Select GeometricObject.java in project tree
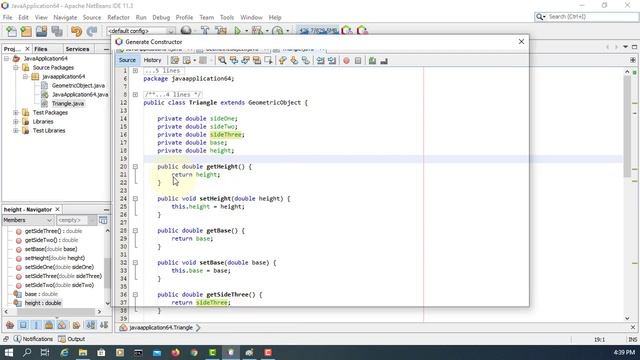Screen dimensions: 640x360 [x=78, y=85]
